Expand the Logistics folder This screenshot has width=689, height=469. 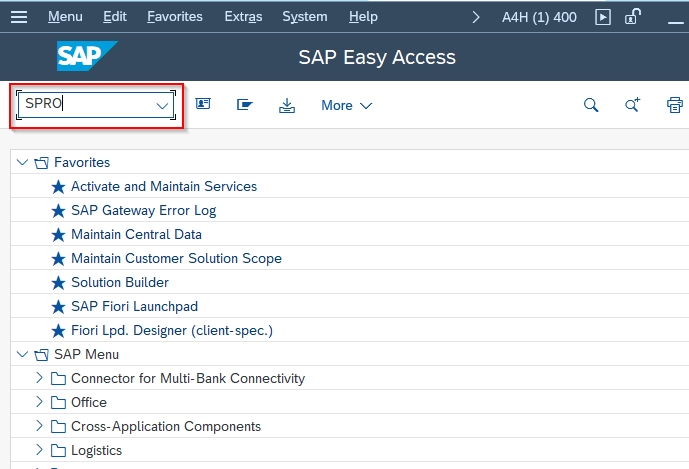tap(40, 450)
